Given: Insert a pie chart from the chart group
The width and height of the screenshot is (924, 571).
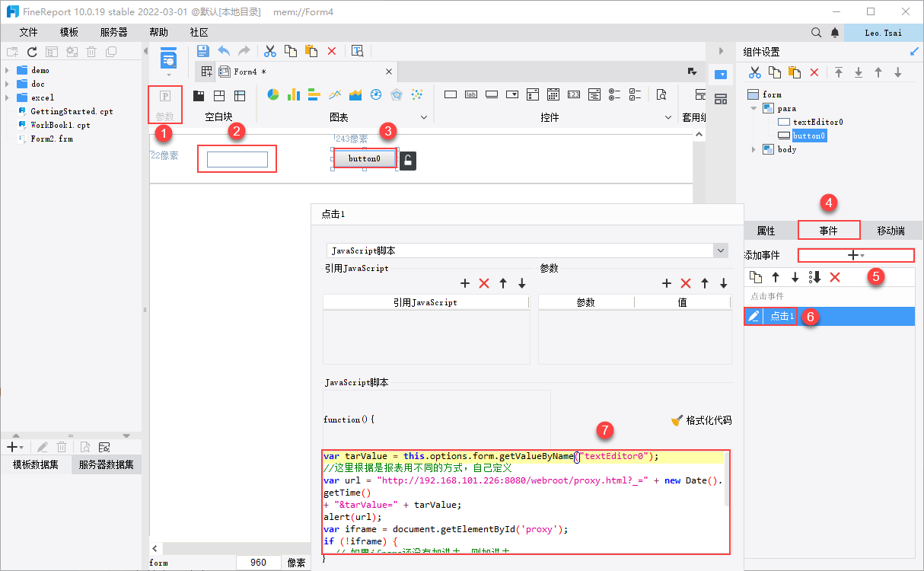Looking at the screenshot, I should 273,94.
